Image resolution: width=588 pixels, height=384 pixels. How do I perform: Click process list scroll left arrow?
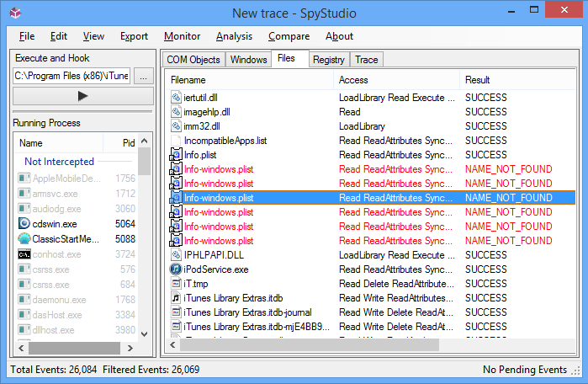[x=21, y=348]
